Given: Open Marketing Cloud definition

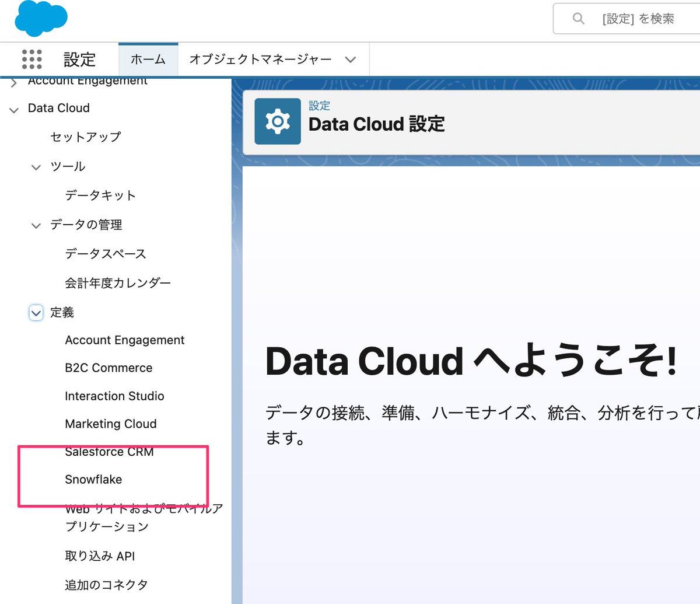Looking at the screenshot, I should coord(111,424).
